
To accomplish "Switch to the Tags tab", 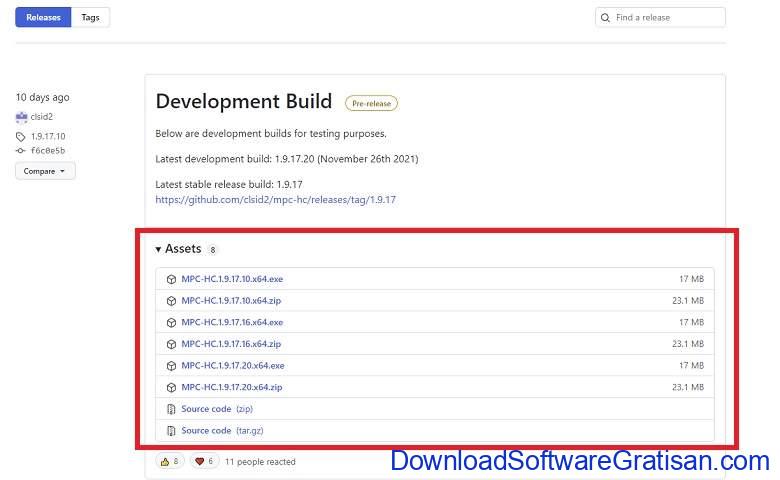I will (90, 17).
